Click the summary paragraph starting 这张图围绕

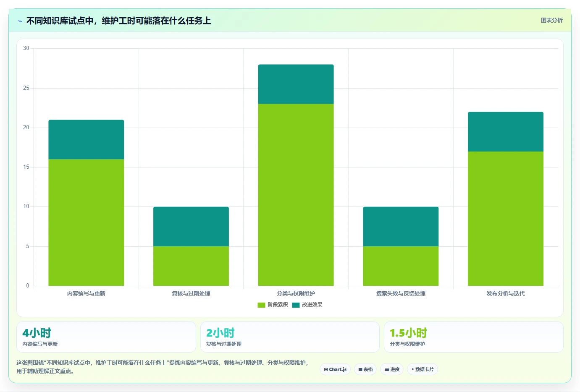tap(163, 367)
